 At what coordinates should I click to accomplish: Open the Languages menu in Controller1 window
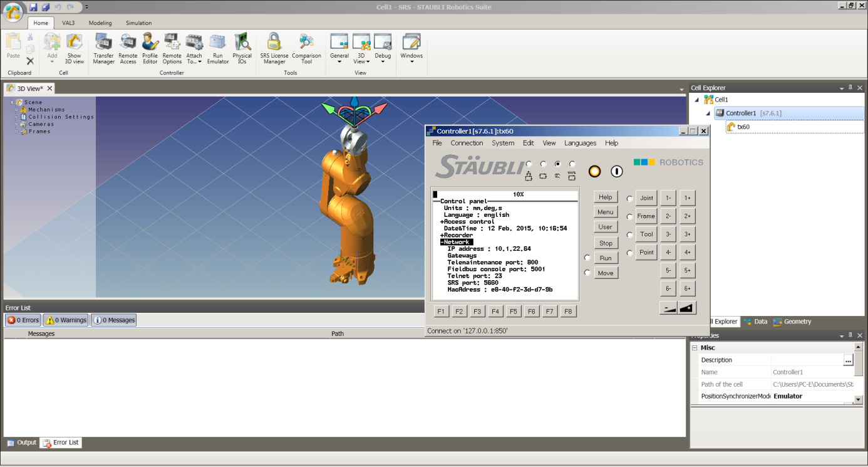click(x=580, y=143)
